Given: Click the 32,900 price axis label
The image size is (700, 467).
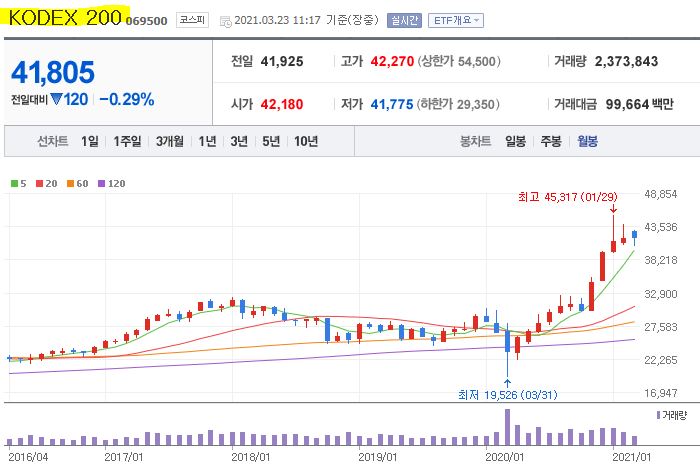Looking at the screenshot, I should click(661, 294).
